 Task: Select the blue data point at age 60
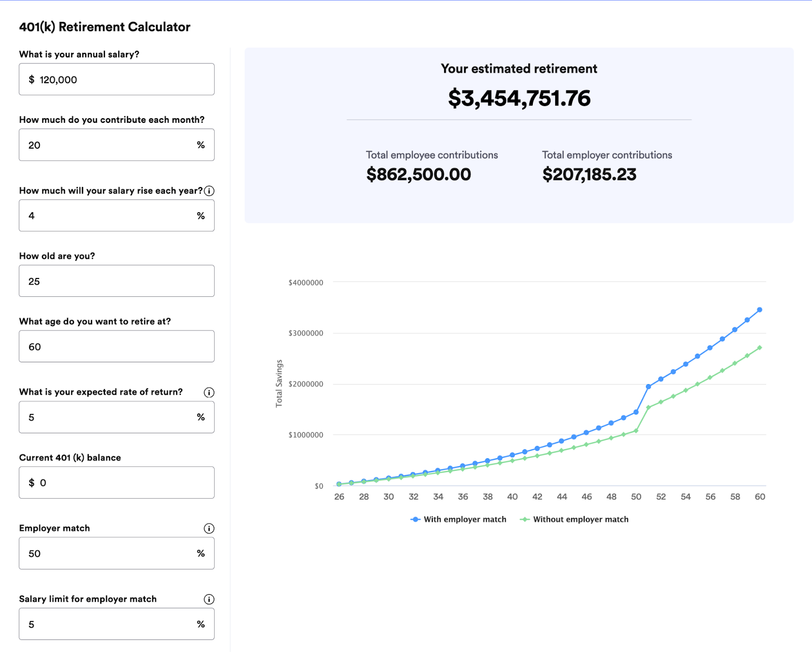[760, 310]
